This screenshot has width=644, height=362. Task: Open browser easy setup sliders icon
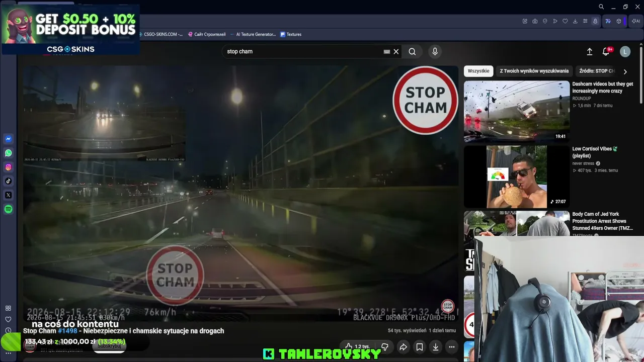tap(585, 21)
